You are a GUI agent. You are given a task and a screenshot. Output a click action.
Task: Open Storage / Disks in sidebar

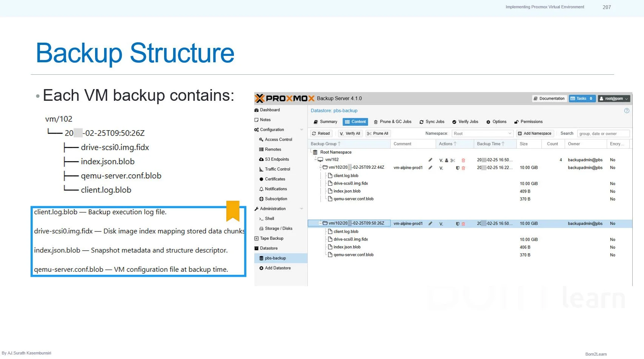(276, 228)
